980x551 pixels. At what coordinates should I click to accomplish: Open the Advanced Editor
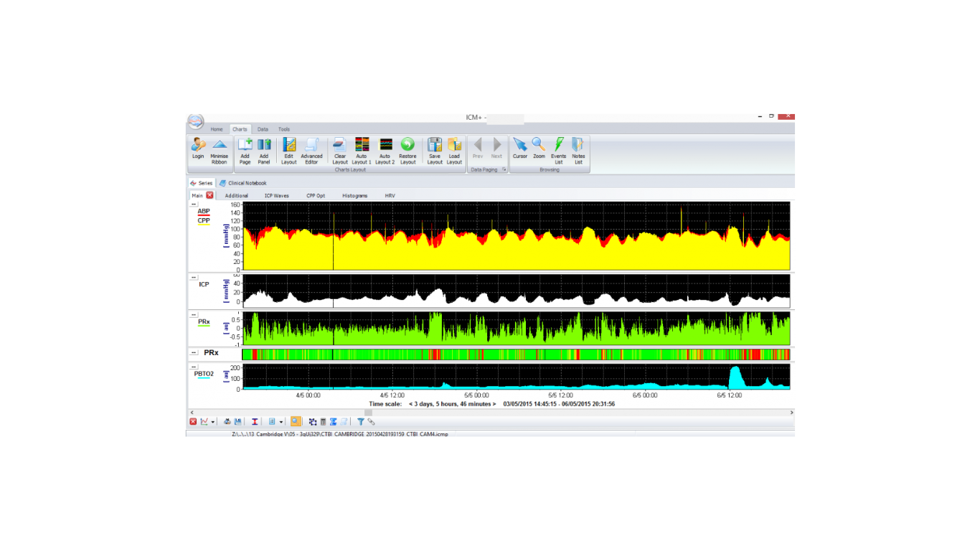click(x=311, y=149)
